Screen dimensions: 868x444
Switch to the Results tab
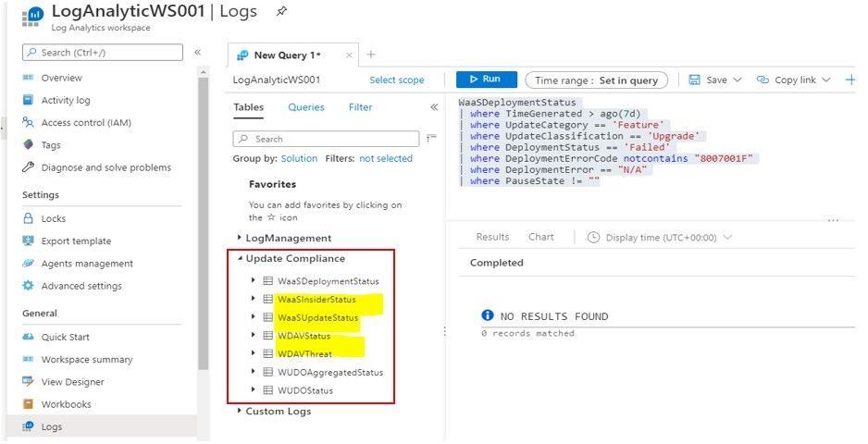click(x=492, y=237)
